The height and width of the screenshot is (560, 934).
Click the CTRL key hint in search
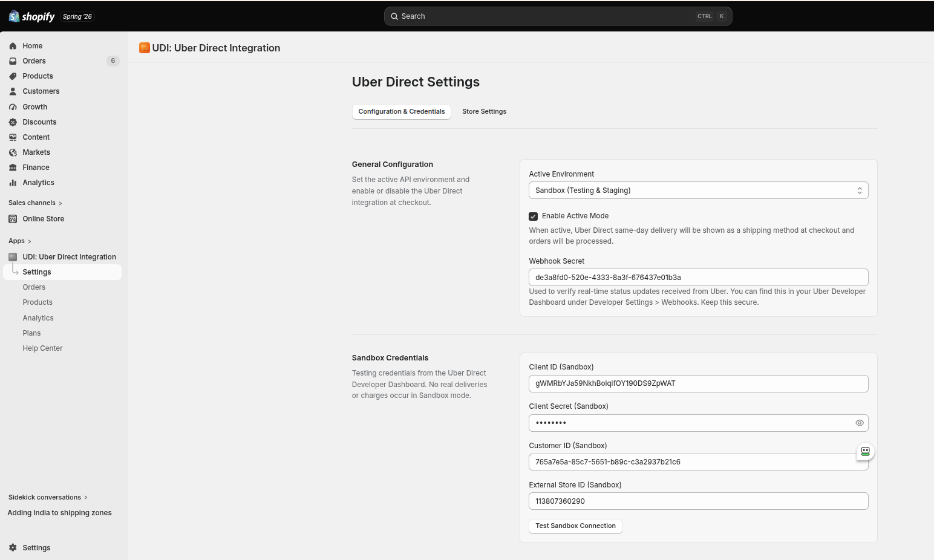tap(705, 16)
